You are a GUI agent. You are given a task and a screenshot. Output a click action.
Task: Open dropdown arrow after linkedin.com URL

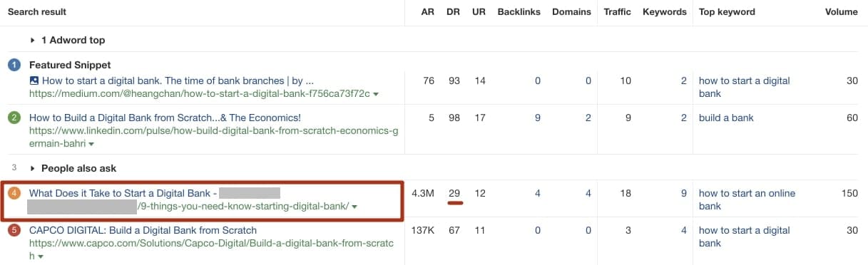(x=91, y=145)
